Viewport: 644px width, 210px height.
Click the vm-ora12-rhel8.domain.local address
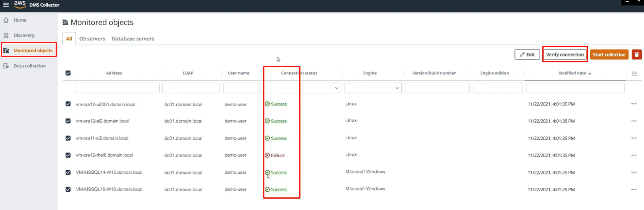tap(104, 155)
